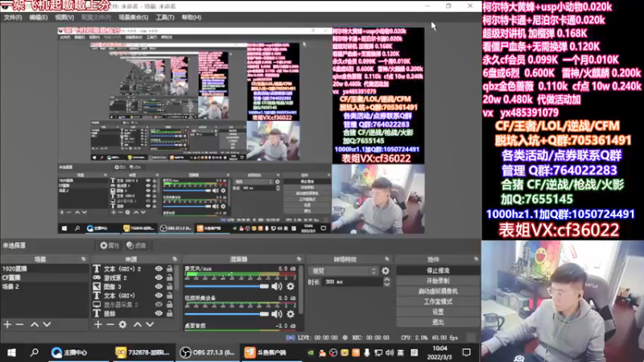Remove the selected source with the minus icon
This screenshot has width=644, height=362.
pos(110,325)
